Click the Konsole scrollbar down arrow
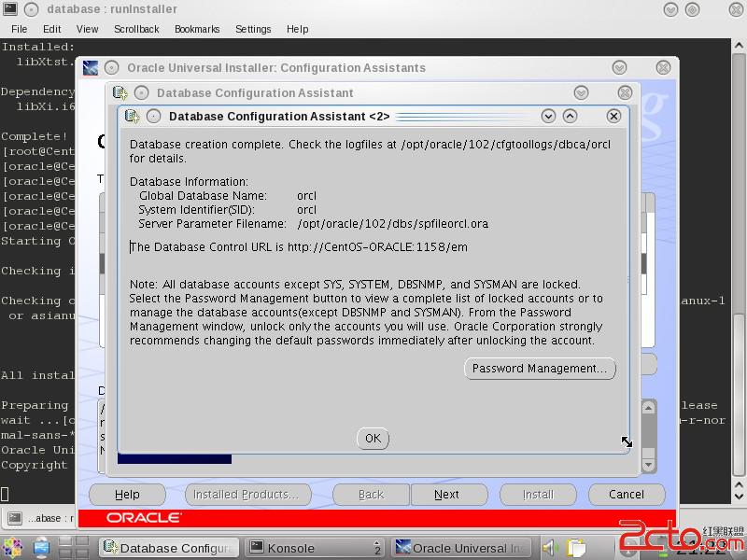This screenshot has width=747, height=560. pos(739,496)
